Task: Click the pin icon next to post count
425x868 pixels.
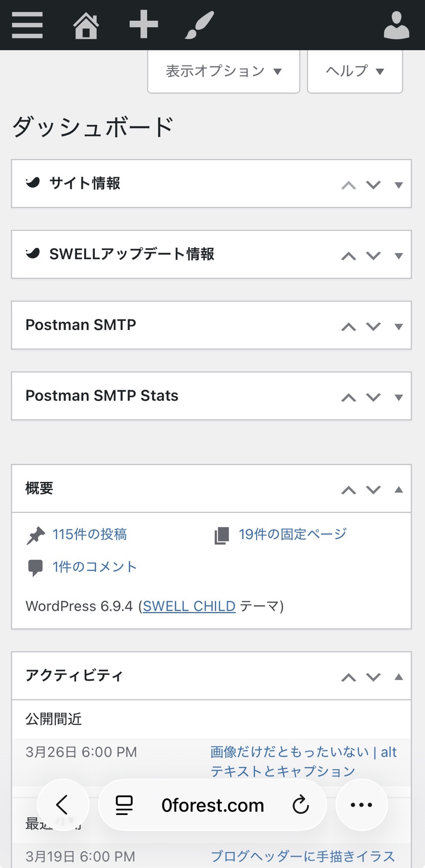Action: [x=36, y=535]
